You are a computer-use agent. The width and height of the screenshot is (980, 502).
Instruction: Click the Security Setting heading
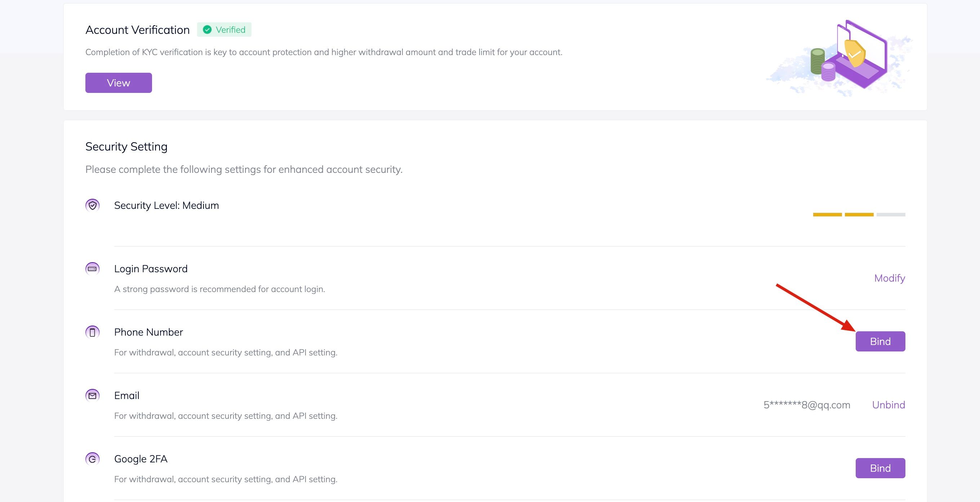tap(126, 147)
